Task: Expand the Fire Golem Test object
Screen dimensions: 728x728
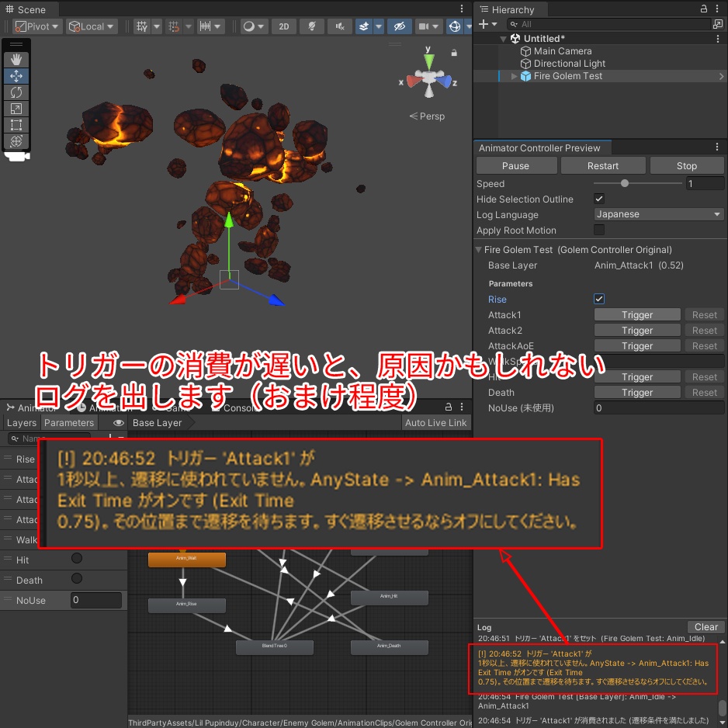Action: click(514, 76)
